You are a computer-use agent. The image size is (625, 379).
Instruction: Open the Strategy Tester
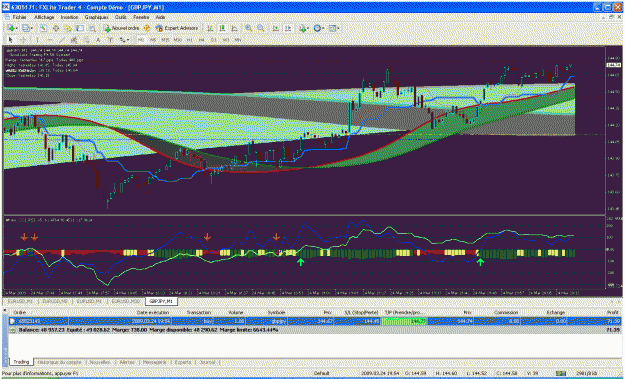coord(92,28)
